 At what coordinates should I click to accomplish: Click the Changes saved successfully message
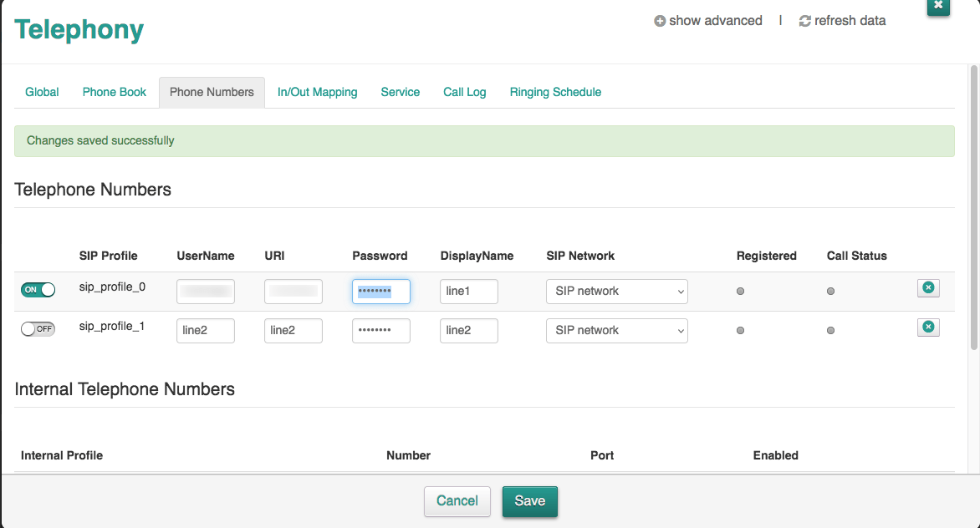pyautogui.click(x=100, y=141)
